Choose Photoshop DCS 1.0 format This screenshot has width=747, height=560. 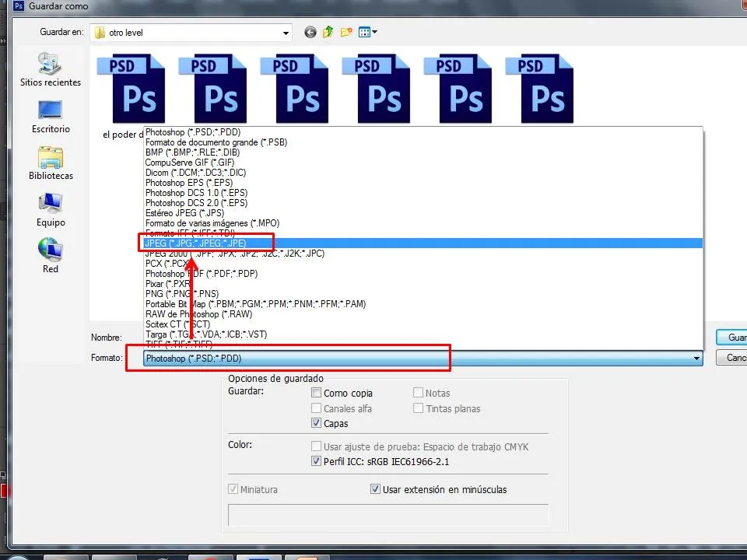pyautogui.click(x=423, y=193)
